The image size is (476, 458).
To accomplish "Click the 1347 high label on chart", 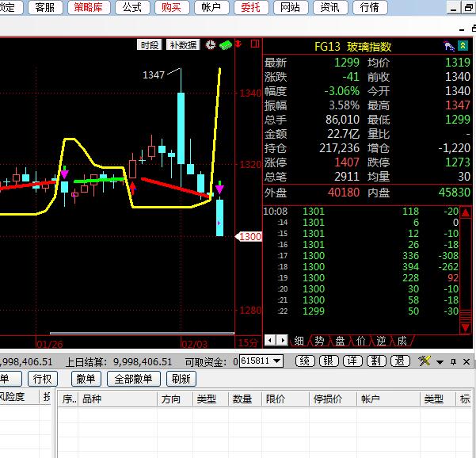I will click(x=154, y=74).
